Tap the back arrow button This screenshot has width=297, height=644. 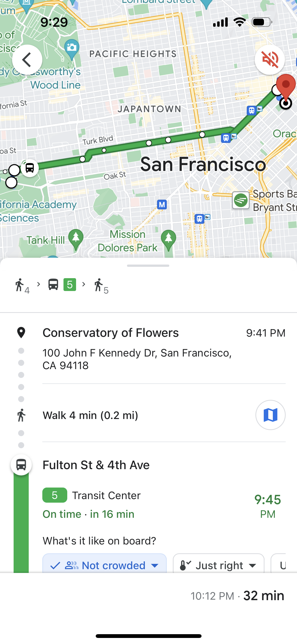tap(27, 60)
